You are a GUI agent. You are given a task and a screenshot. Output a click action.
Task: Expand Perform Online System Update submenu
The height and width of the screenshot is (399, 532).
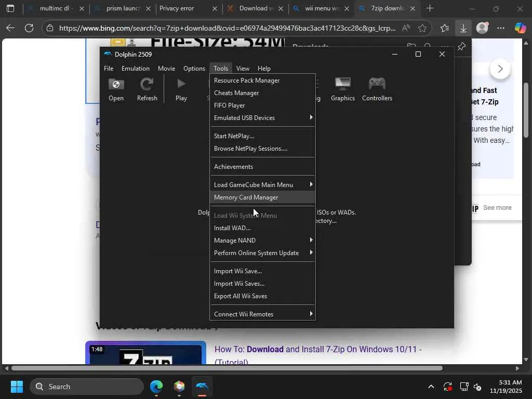(262, 253)
